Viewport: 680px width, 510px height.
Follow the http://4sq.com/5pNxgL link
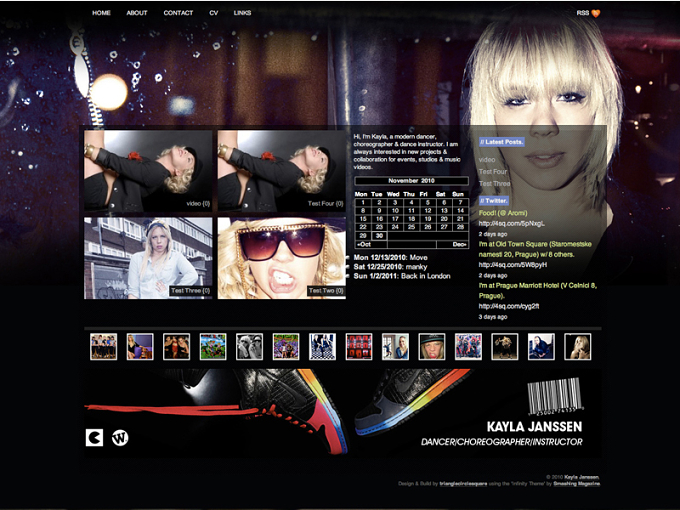[511, 224]
